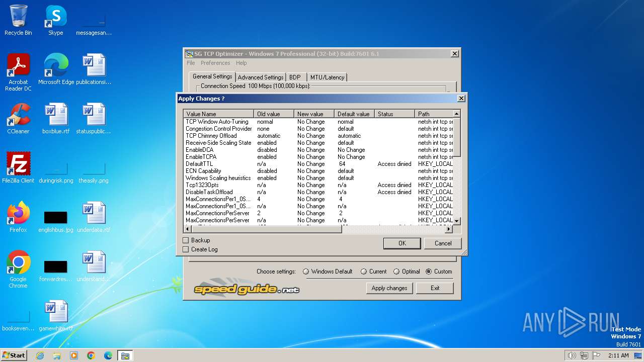
Task: Select Congestion Control Provider row
Action: (x=318, y=129)
